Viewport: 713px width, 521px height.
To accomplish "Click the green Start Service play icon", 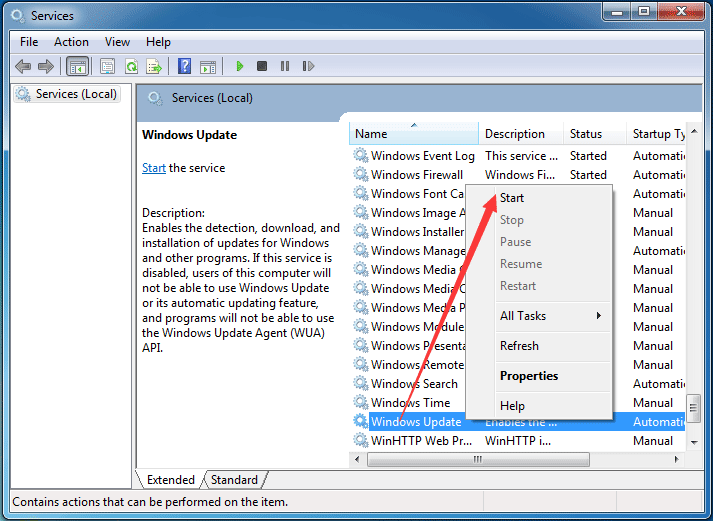I will point(240,66).
